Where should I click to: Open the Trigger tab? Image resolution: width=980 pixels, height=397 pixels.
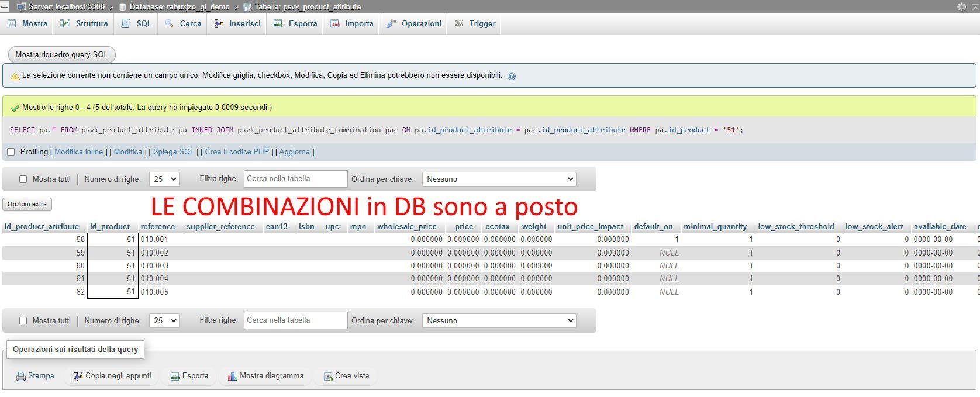(475, 24)
